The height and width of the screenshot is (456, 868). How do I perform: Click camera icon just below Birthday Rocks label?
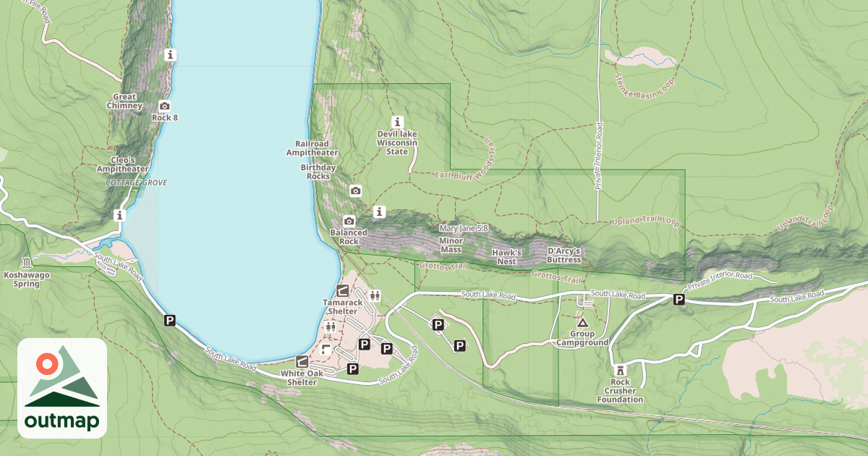click(x=355, y=191)
